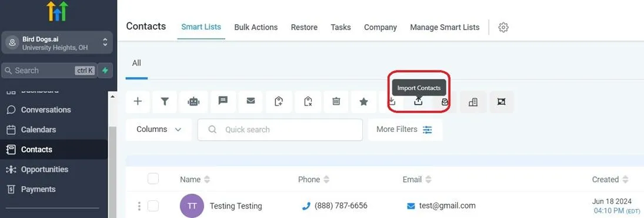Sort the table by Name column arrows
Screen dimensions: 644x218
tap(207, 179)
